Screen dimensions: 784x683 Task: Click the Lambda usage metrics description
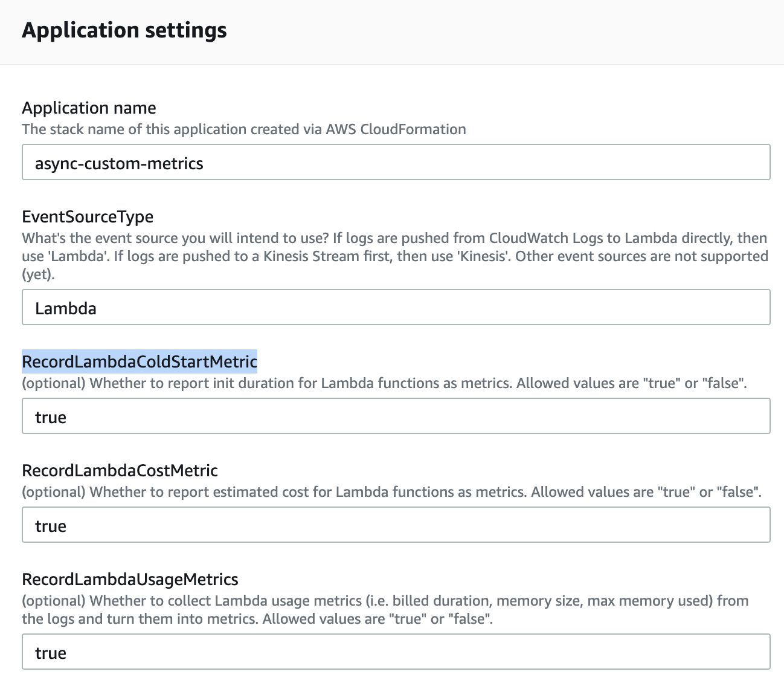click(385, 610)
